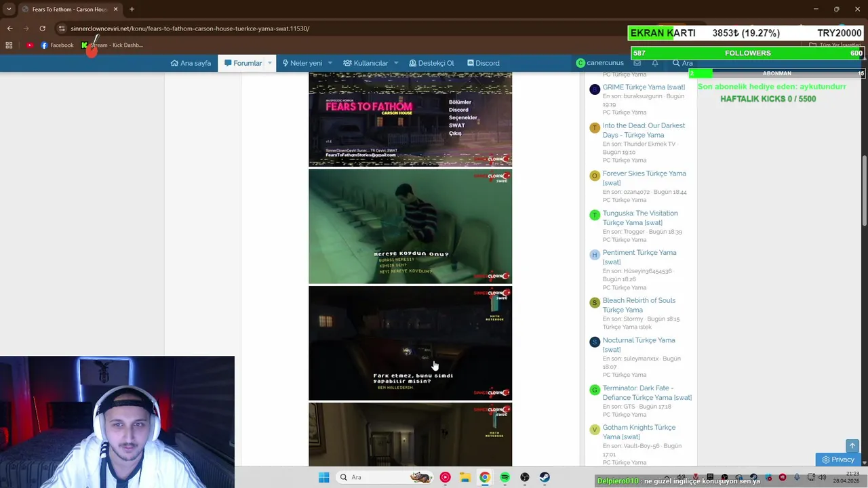
Task: Open the YouTube bookmark
Action: 30,45
